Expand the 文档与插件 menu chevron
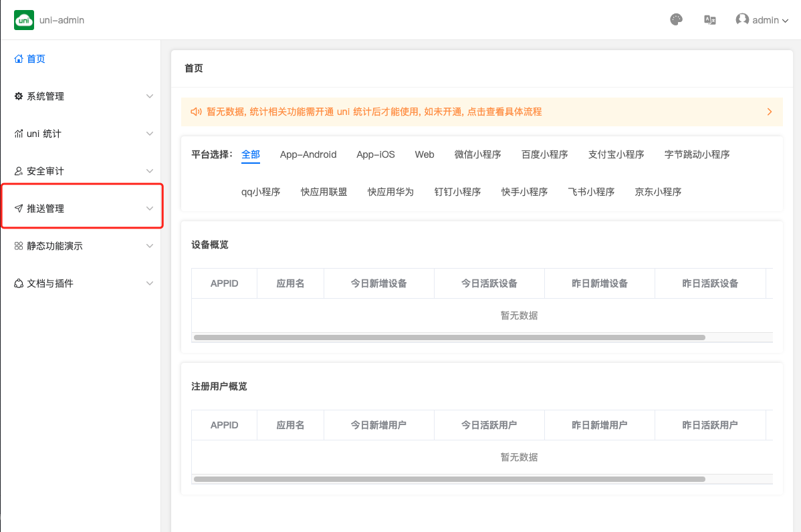Image resolution: width=801 pixels, height=532 pixels. (x=150, y=283)
